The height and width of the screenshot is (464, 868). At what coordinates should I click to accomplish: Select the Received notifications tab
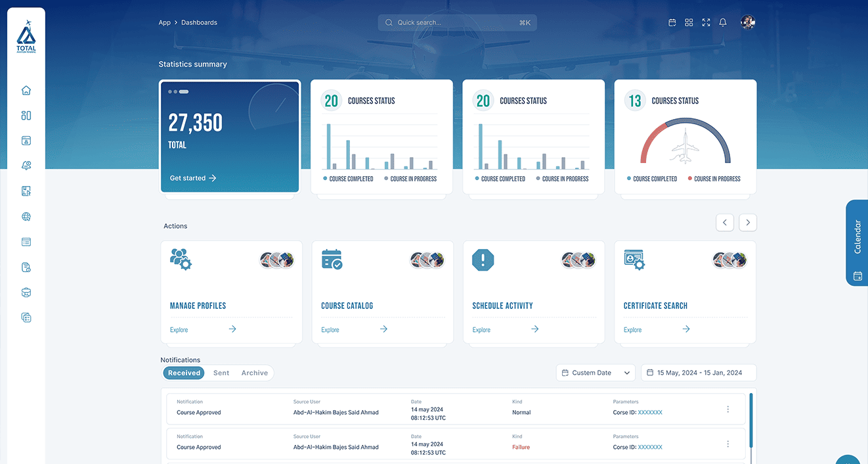[x=184, y=373]
